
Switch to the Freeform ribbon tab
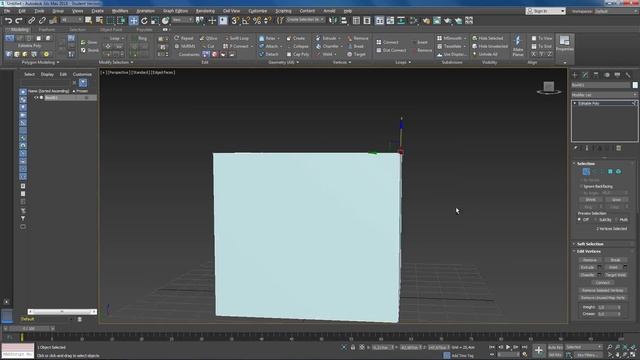(47, 30)
